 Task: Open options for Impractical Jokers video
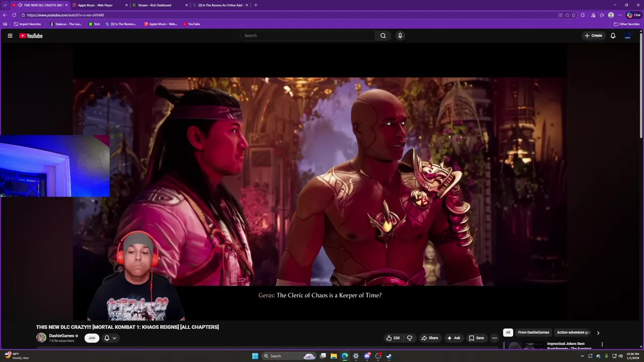coord(602,345)
